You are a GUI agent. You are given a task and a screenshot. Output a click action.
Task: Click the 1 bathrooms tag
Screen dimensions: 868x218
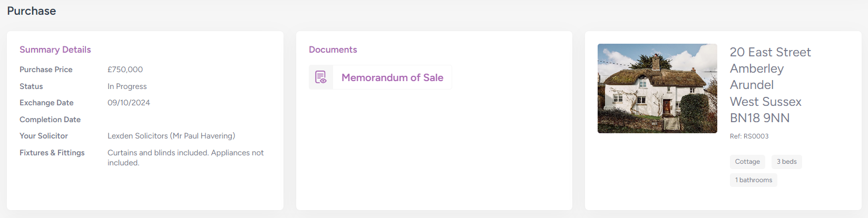[x=753, y=180]
